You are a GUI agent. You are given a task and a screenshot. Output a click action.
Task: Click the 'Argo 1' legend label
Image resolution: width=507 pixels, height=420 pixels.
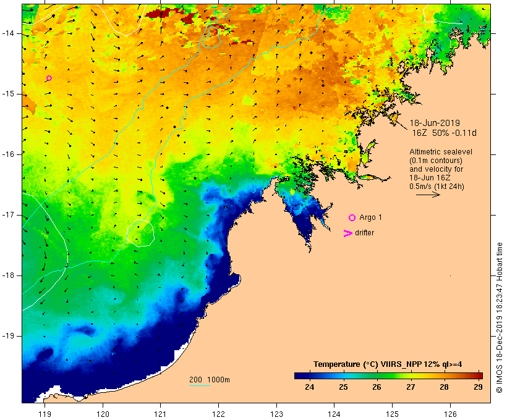370,217
